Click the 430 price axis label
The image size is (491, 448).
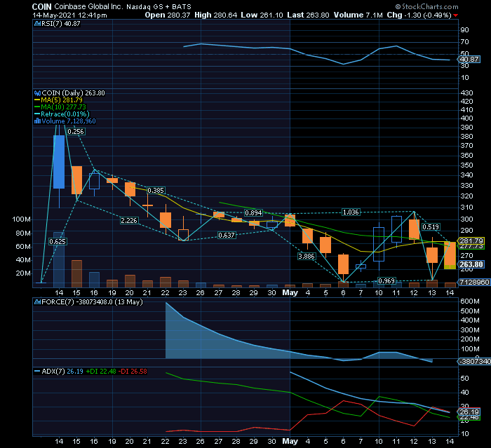click(466, 93)
